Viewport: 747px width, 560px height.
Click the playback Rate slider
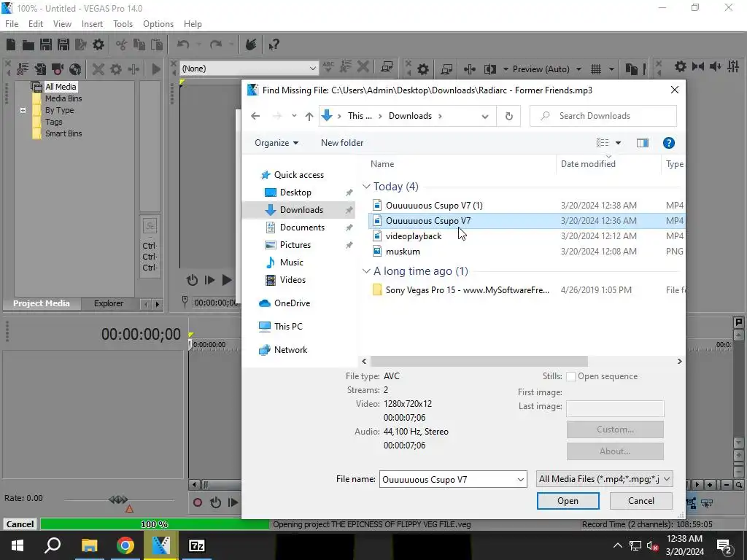[x=119, y=499]
